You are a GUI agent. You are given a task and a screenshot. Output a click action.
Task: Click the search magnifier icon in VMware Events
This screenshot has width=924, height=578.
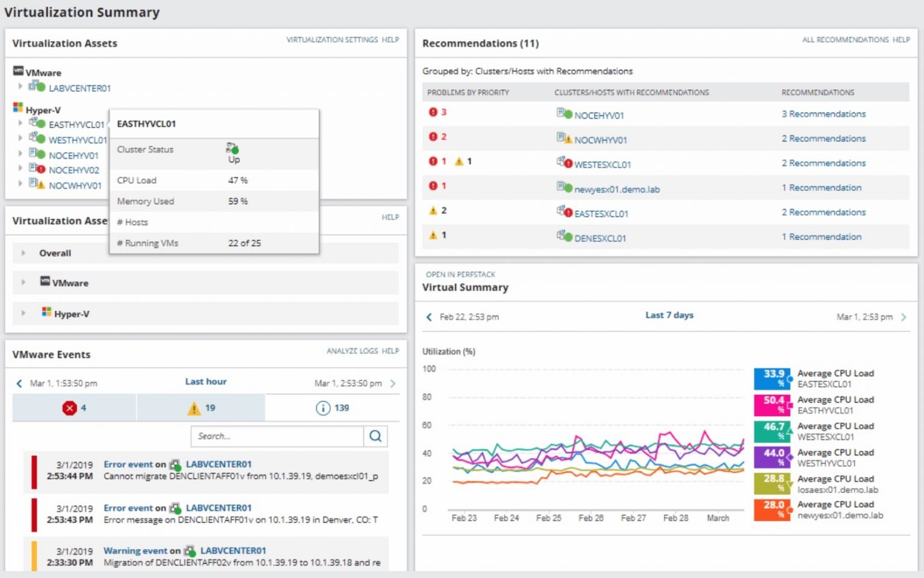click(x=375, y=436)
